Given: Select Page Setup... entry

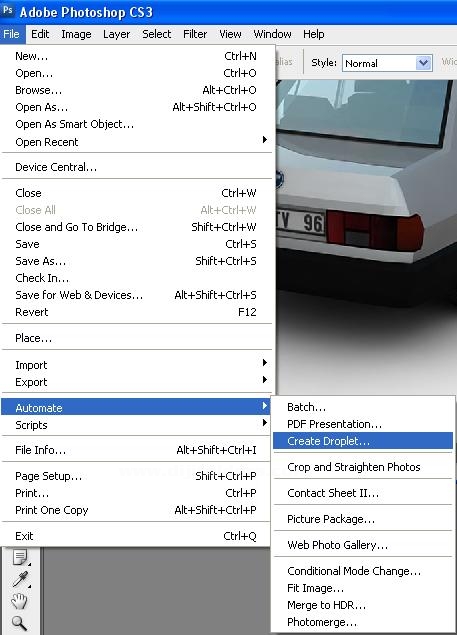Looking at the screenshot, I should [x=136, y=476].
